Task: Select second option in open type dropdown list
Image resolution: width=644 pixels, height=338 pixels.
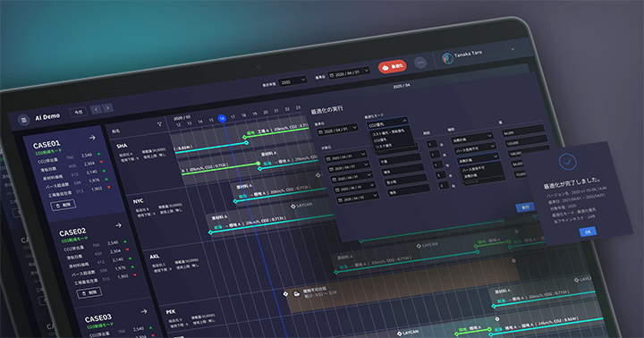Action: pos(470,176)
